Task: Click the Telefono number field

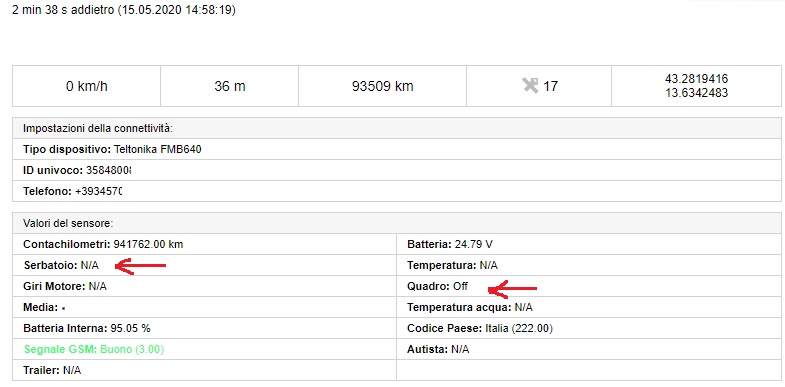Action: (x=99, y=191)
